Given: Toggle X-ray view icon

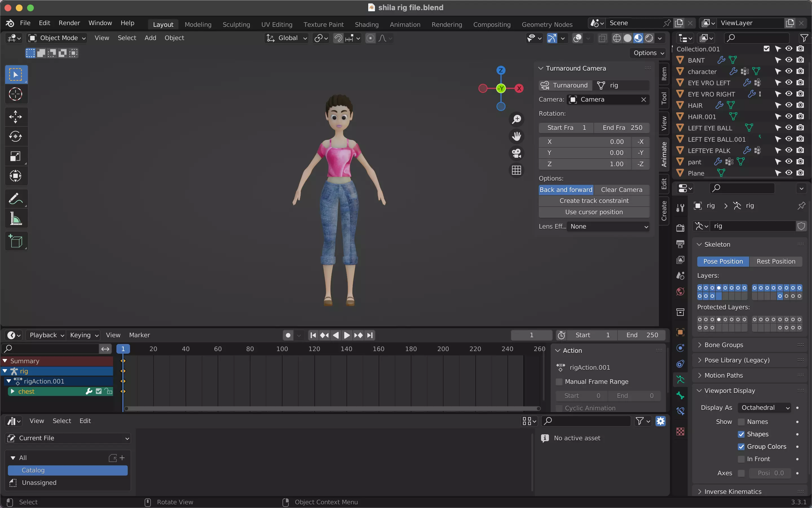Looking at the screenshot, I should 603,38.
